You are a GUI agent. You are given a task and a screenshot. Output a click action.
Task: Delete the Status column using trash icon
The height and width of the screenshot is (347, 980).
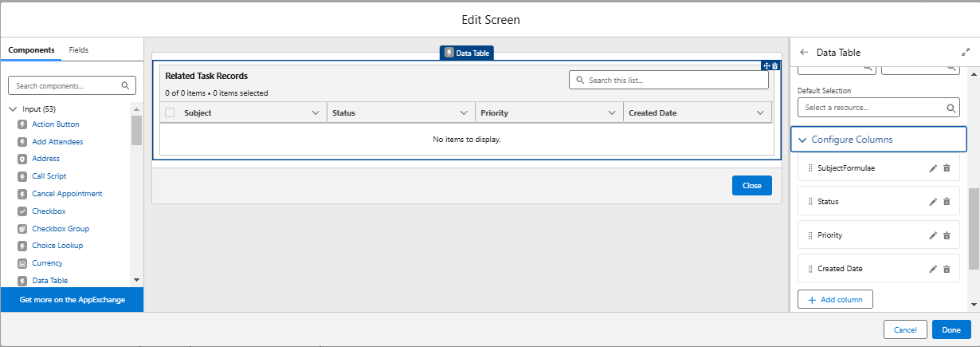[x=947, y=202]
